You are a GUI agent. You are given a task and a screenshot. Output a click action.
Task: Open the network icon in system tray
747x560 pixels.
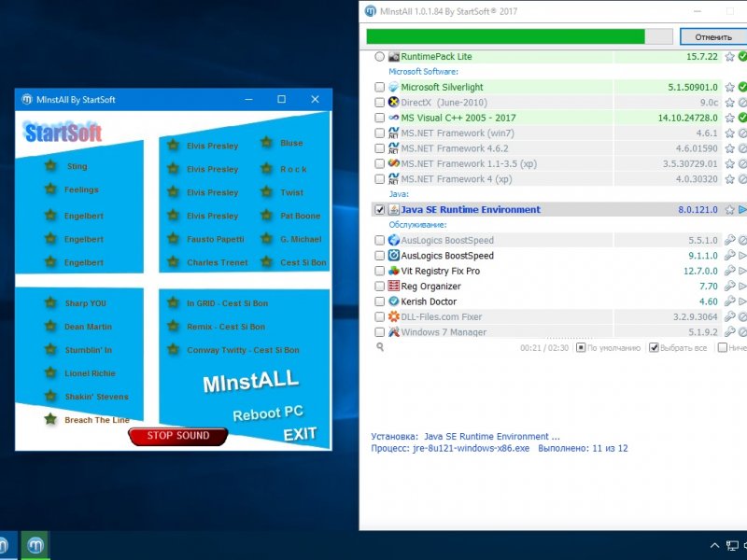[x=732, y=546]
